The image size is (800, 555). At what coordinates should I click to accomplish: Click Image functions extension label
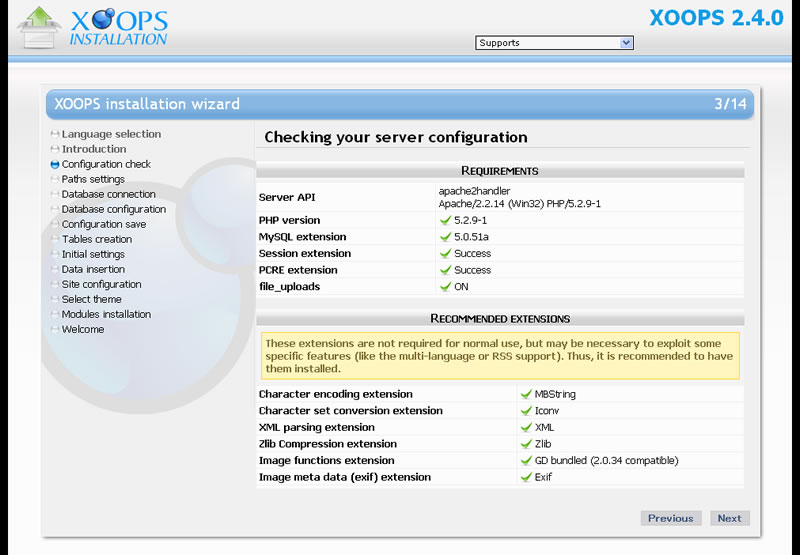[x=327, y=460]
